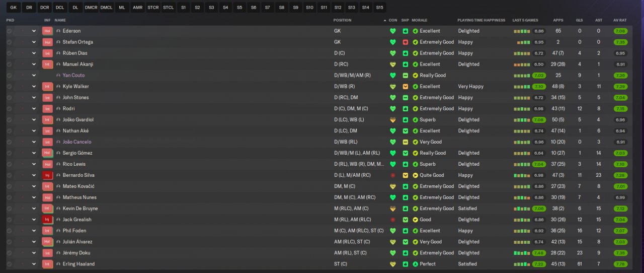Click Jack Grealish's 'Inj' injury icon

click(47, 220)
